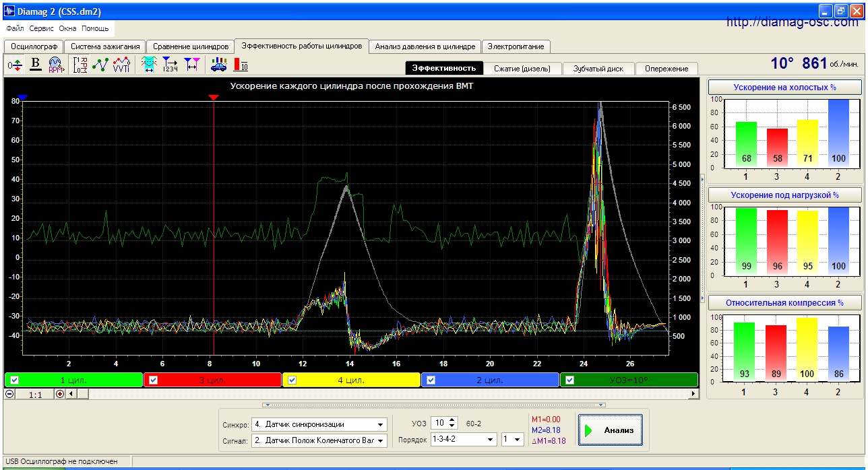Image resolution: width=868 pixels, height=470 pixels.
Task: Click the Относительная компрессия % header
Action: 784,303
